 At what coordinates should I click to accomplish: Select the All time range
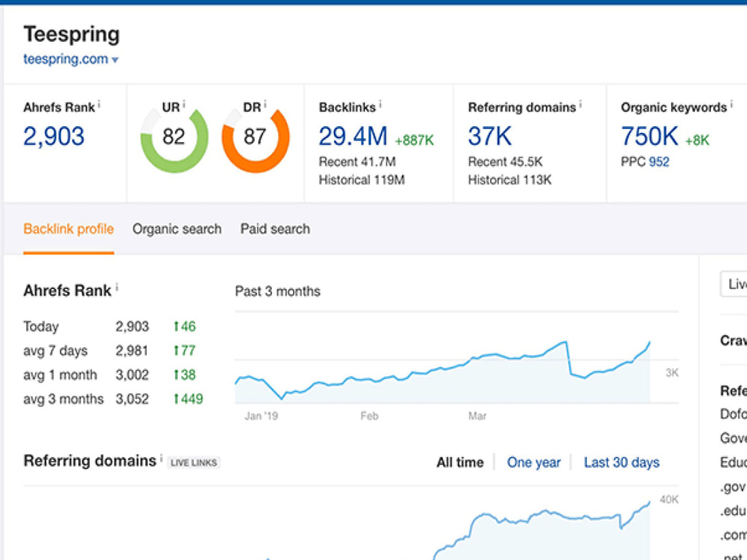pos(459,462)
